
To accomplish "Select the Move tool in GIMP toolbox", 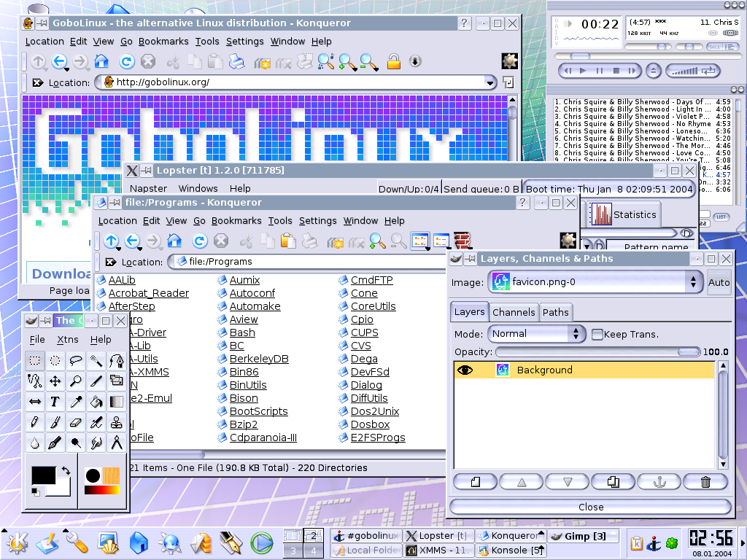I will [x=55, y=381].
